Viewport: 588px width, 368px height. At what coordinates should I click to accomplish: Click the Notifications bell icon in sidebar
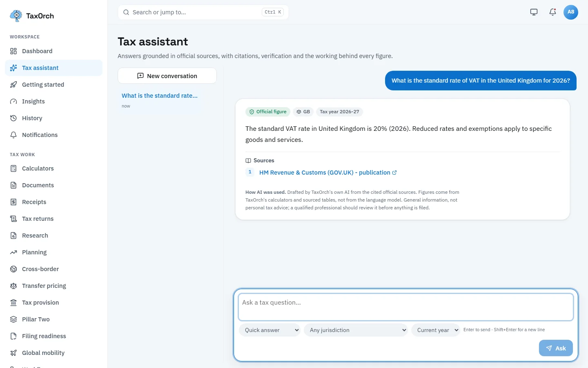point(13,135)
